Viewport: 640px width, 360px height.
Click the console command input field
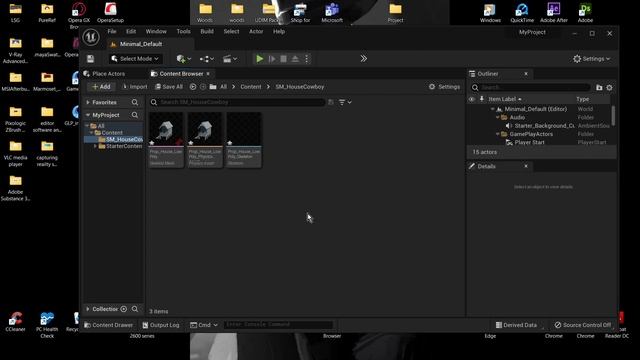(x=279, y=325)
